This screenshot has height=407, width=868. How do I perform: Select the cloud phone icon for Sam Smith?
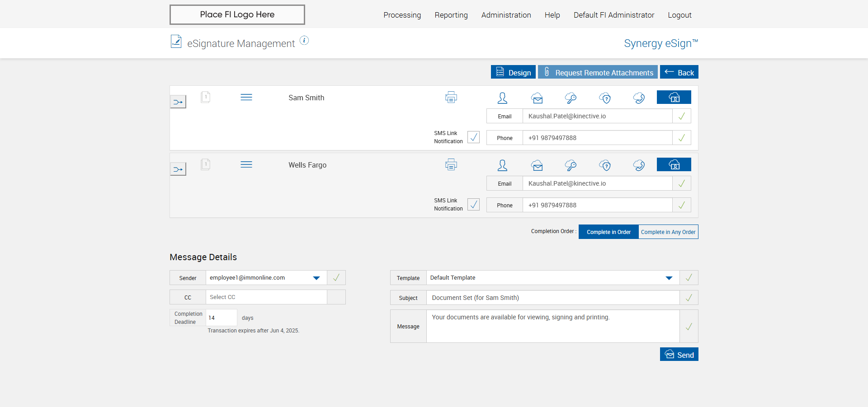click(639, 98)
